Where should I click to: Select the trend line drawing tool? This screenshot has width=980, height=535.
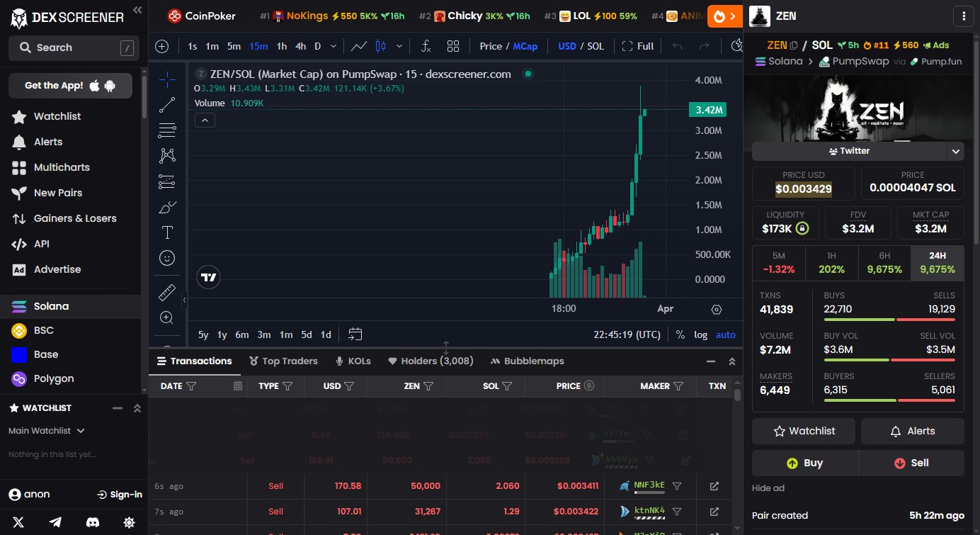pos(167,105)
